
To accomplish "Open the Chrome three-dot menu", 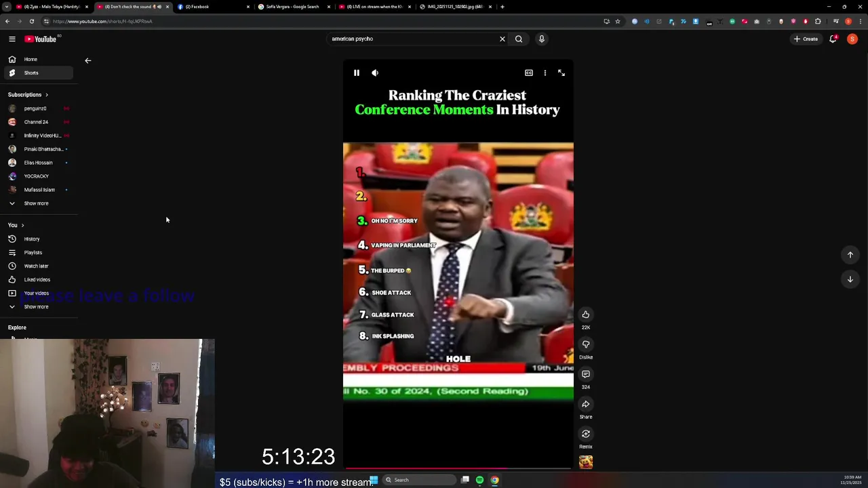I will pos(861,21).
